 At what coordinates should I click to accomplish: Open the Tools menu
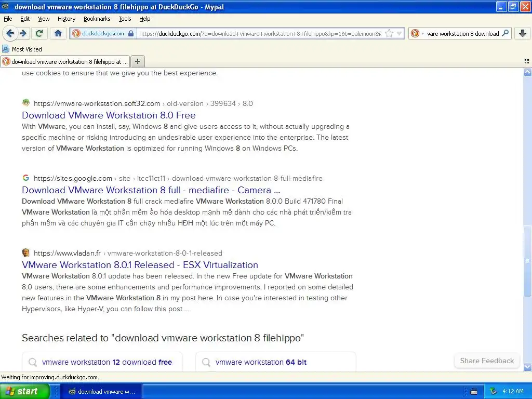tap(125, 19)
